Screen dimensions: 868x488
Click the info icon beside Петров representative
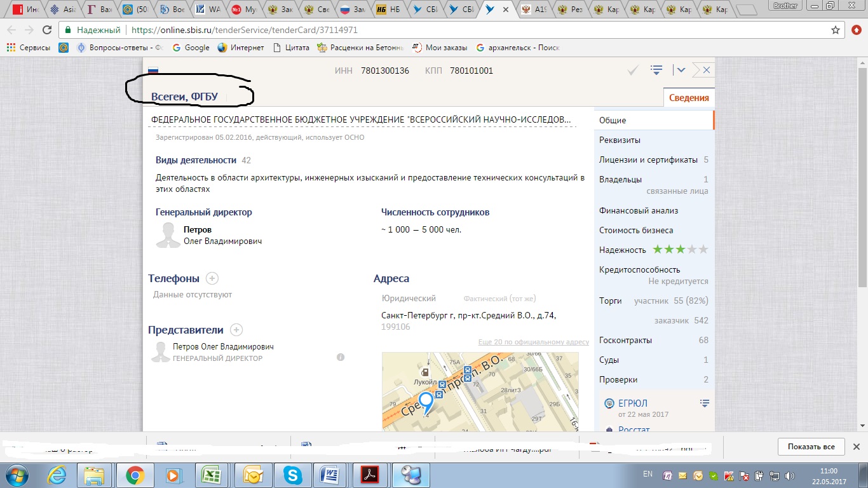point(341,357)
